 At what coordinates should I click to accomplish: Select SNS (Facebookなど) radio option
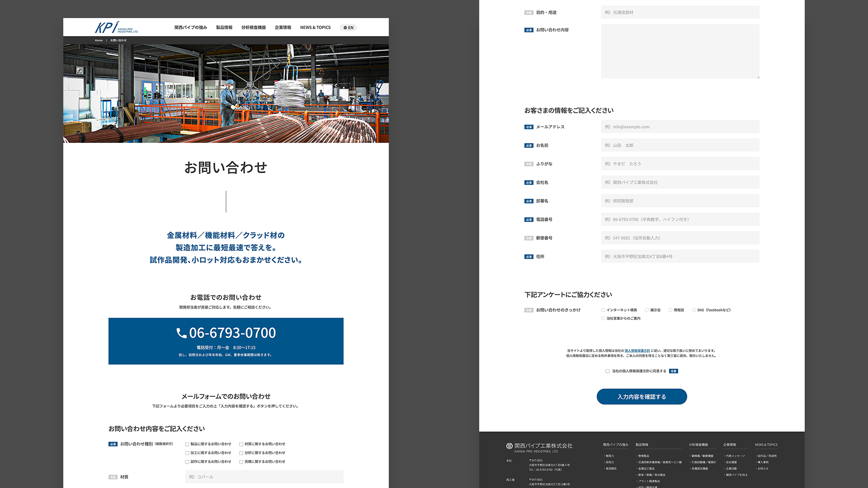click(694, 310)
